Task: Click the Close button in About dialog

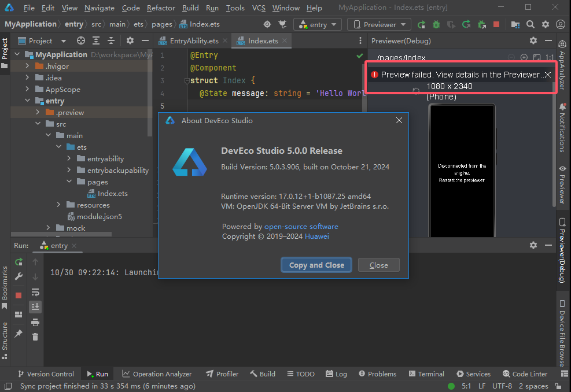Action: (x=379, y=265)
